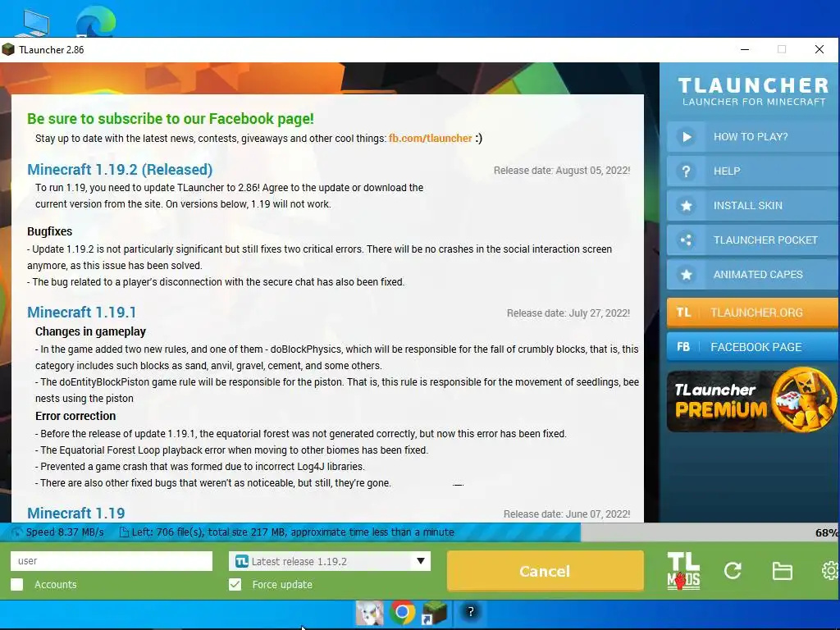
Task: Open the FACEBOOK PAGE button
Action: (752, 347)
